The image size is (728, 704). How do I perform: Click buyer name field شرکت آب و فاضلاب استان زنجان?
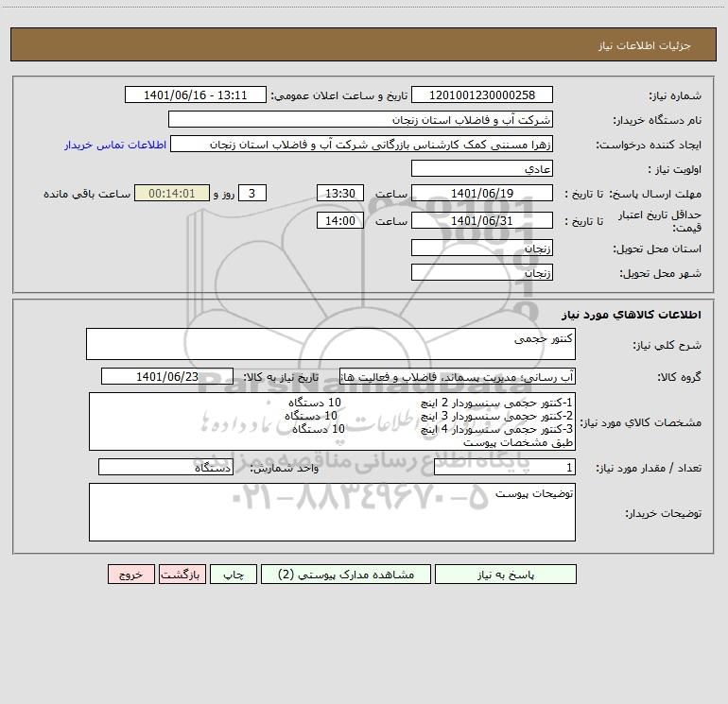[x=360, y=119]
